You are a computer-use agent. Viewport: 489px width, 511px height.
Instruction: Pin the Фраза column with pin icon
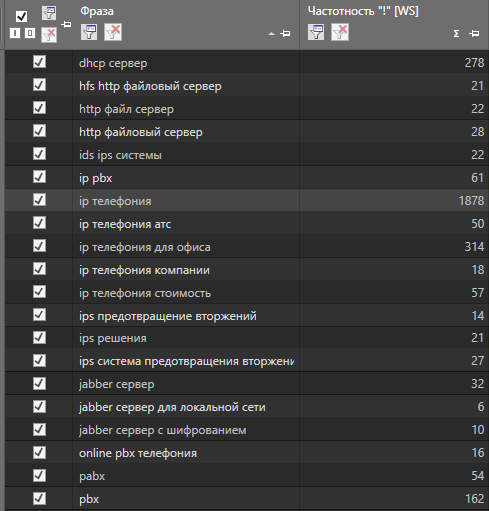coord(285,33)
